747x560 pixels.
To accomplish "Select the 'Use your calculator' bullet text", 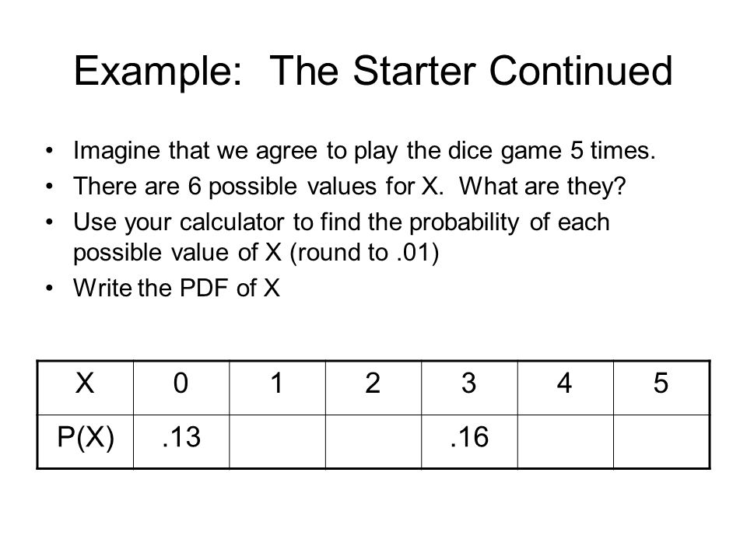I will pos(341,237).
